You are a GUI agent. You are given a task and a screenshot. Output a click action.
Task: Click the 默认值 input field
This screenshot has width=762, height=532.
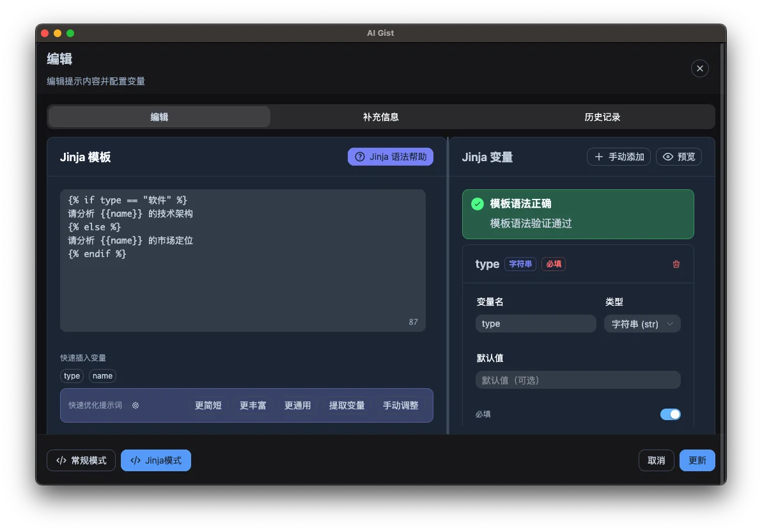[577, 379]
